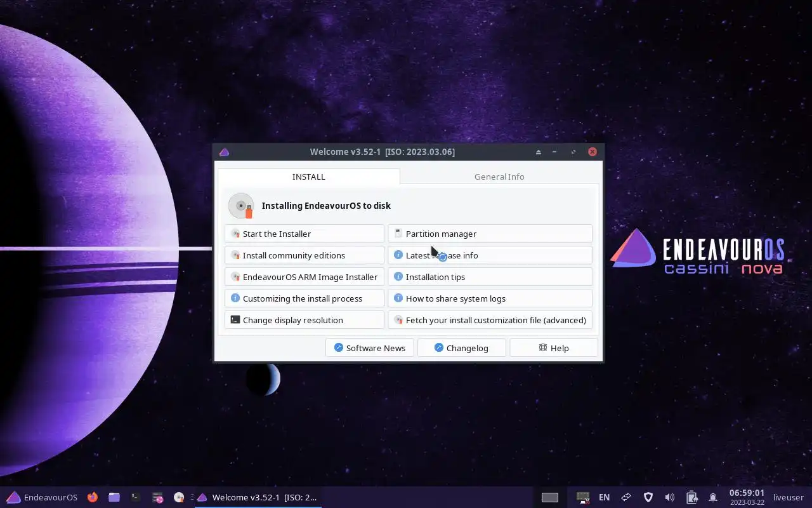Open Latest release info
812x508 pixels.
490,255
